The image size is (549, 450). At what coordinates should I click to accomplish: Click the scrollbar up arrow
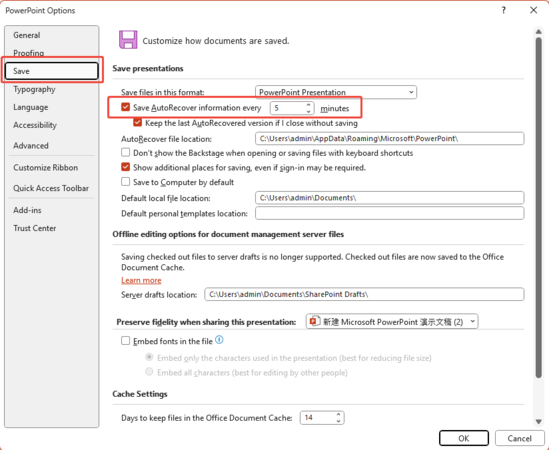point(538,32)
